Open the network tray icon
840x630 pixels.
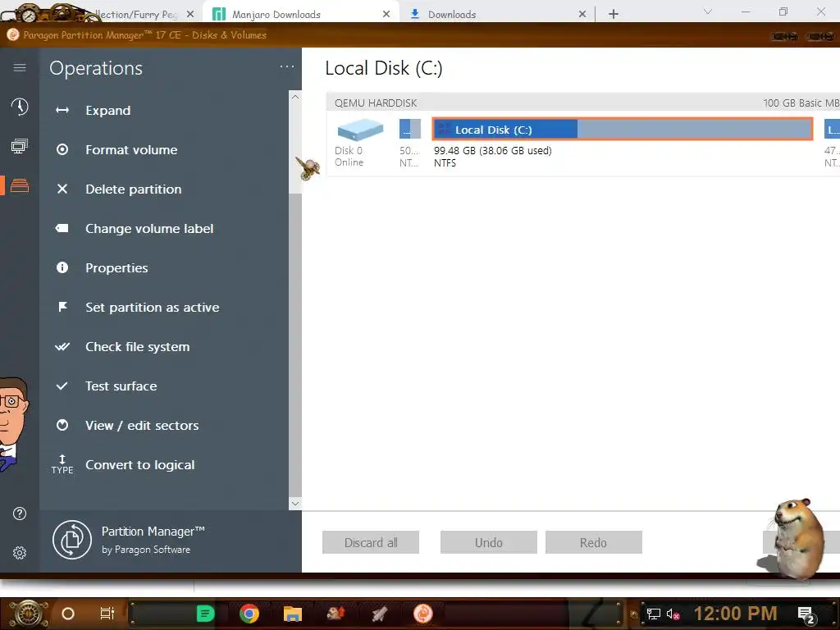[654, 614]
